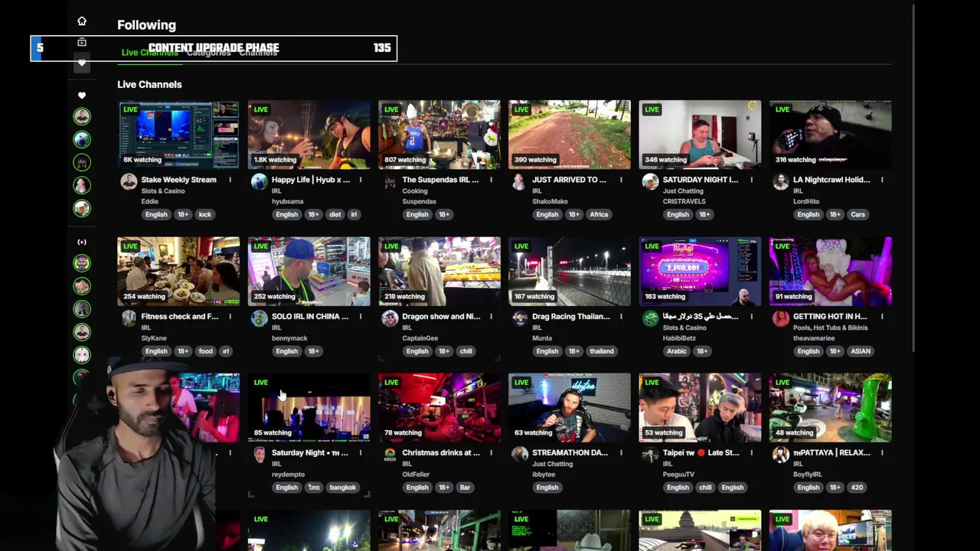The image size is (980, 551).
Task: Open reydempto's avatar beside Saturday Night stream
Action: tap(260, 455)
